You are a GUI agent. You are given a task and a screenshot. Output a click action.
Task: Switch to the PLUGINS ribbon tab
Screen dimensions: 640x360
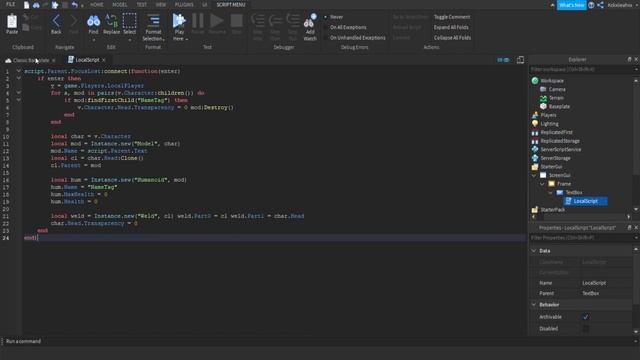(x=184, y=5)
